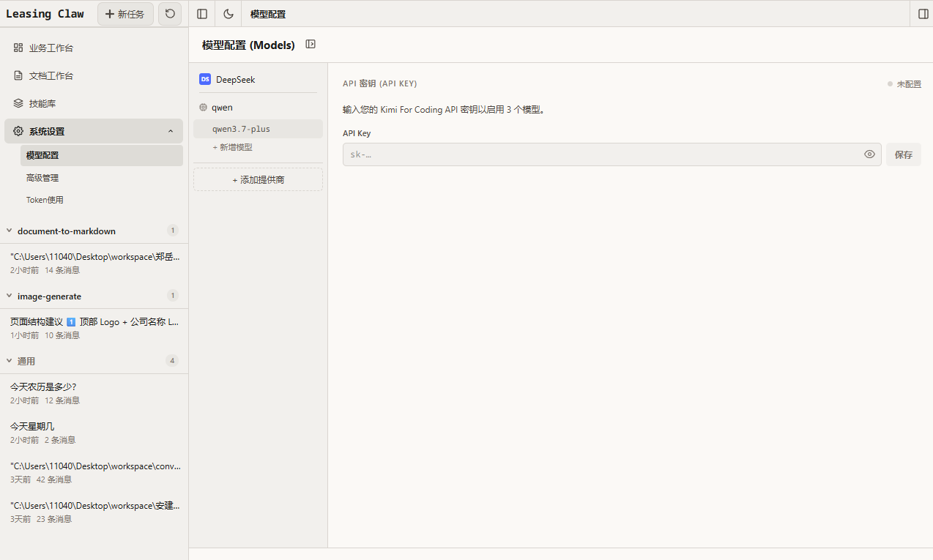Collapse the 系统设置 section chevron
The width and height of the screenshot is (933, 560).
click(171, 131)
